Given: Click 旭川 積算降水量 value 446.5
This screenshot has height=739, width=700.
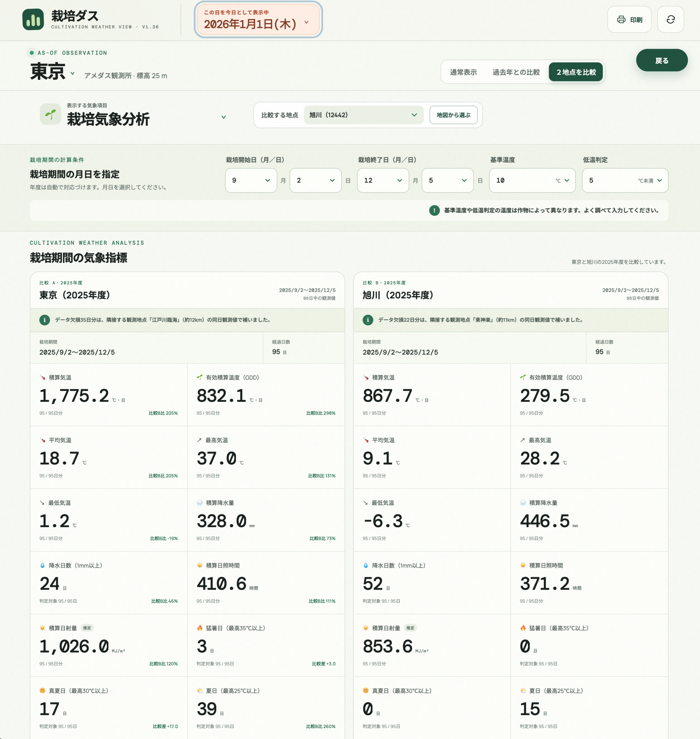Looking at the screenshot, I should pyautogui.click(x=545, y=521).
